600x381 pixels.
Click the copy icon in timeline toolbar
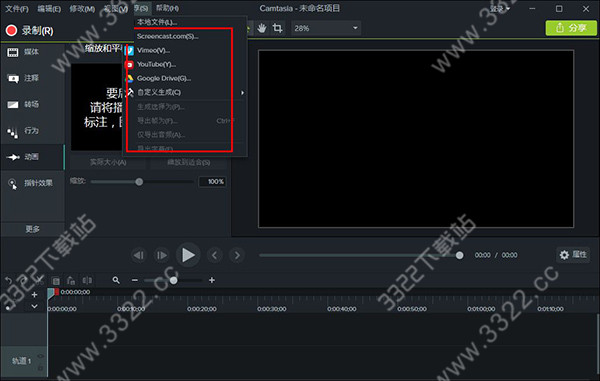click(56, 281)
